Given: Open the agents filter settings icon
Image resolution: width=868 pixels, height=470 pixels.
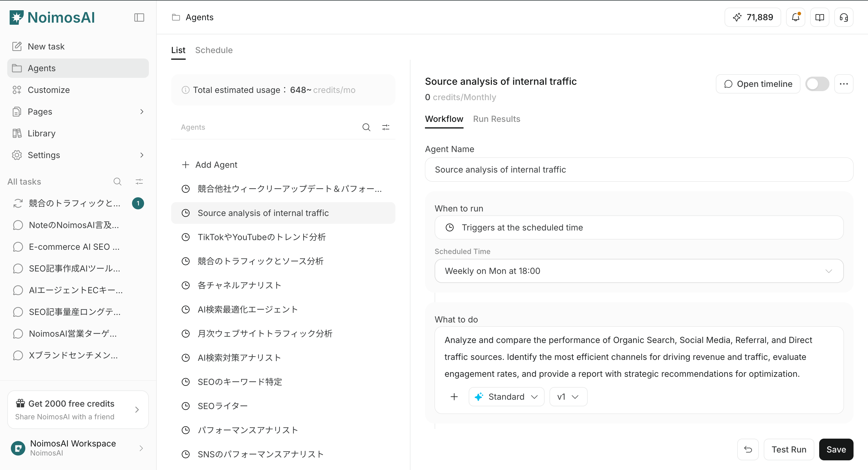Looking at the screenshot, I should [x=385, y=127].
